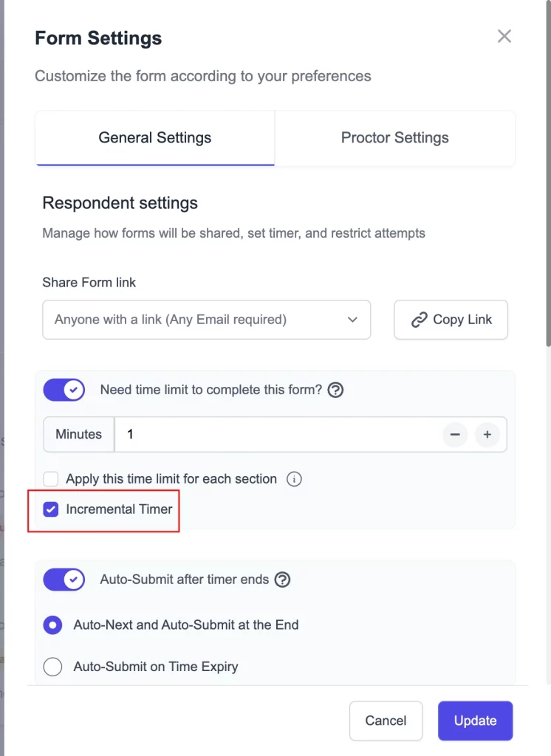Click the minutes value input field
Screen dimensions: 551x756
281,434
